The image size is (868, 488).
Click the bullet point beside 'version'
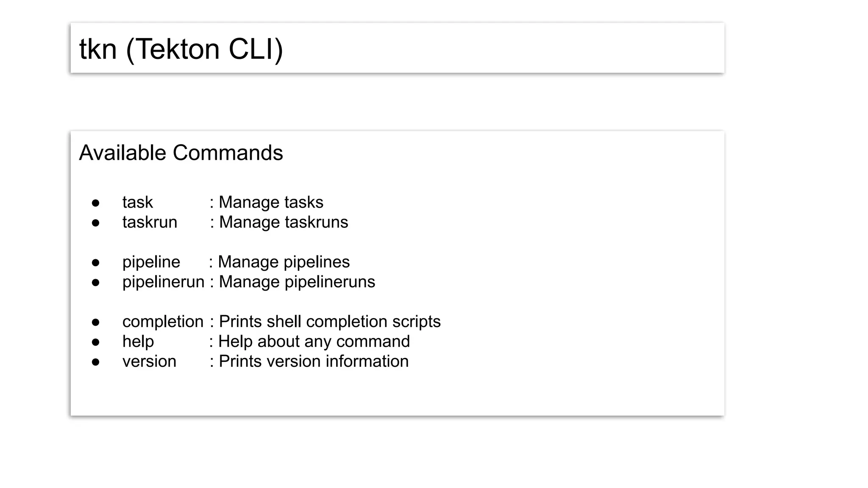tap(95, 363)
